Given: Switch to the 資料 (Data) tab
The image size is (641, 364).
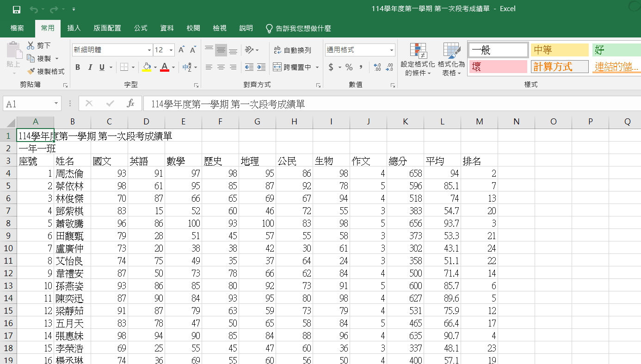Looking at the screenshot, I should (x=167, y=28).
